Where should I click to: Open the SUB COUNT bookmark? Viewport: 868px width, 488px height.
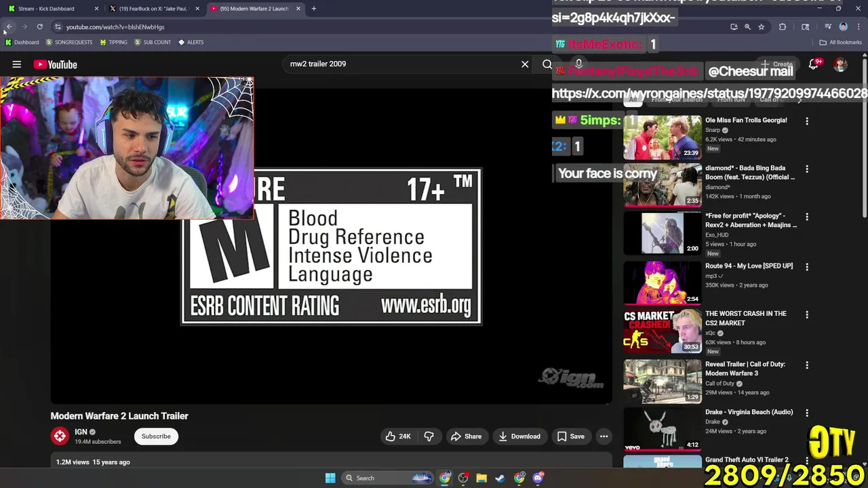[x=152, y=42]
